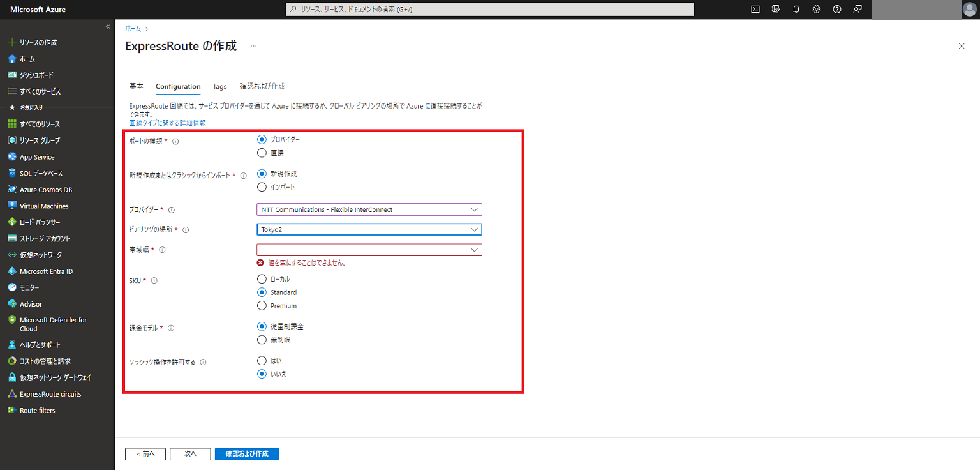Open the ピアリングの場所 dropdown showing Tokyo2
The image size is (980, 470).
369,229
